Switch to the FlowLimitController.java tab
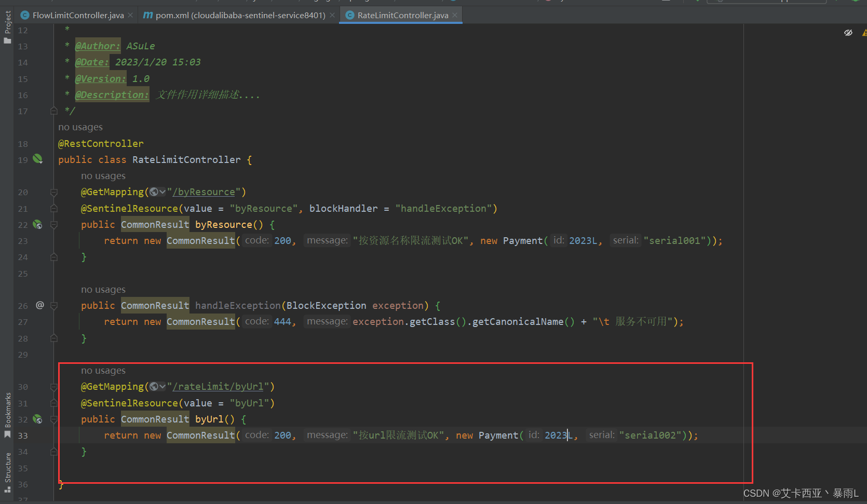 click(78, 15)
